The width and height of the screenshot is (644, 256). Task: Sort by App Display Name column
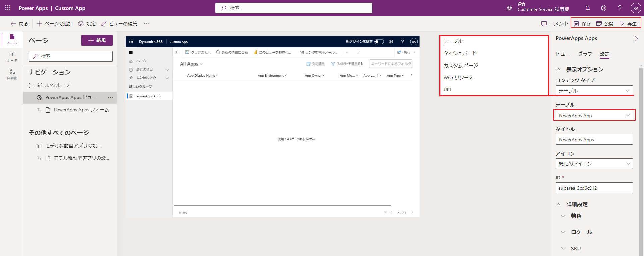point(203,76)
